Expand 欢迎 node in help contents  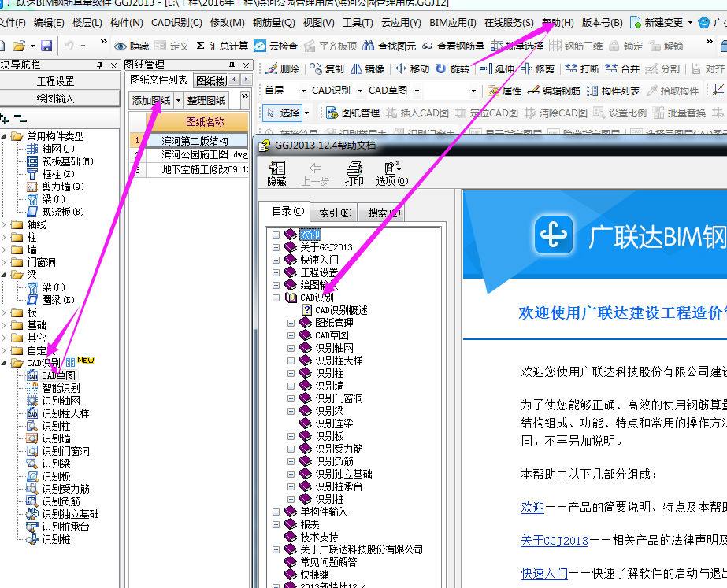tap(276, 235)
